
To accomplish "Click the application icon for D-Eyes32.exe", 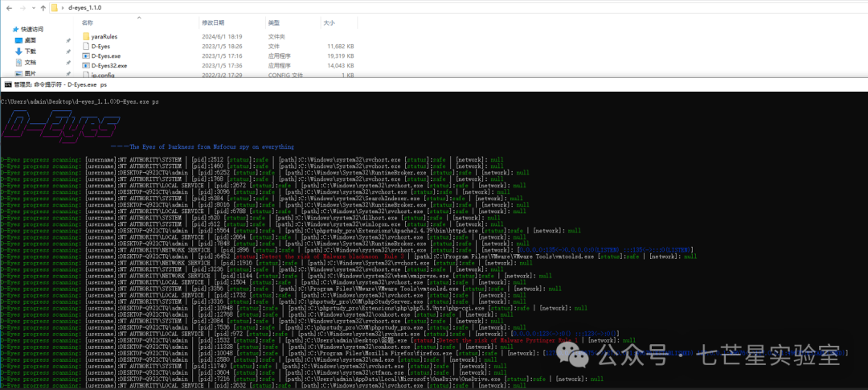I will click(86, 65).
